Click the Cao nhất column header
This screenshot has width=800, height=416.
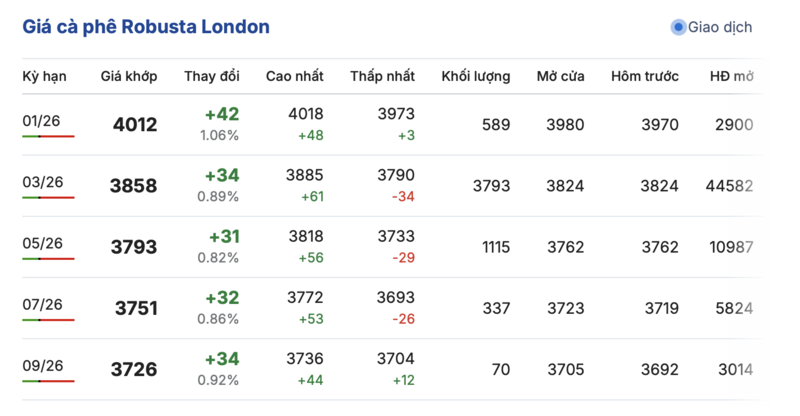(294, 76)
